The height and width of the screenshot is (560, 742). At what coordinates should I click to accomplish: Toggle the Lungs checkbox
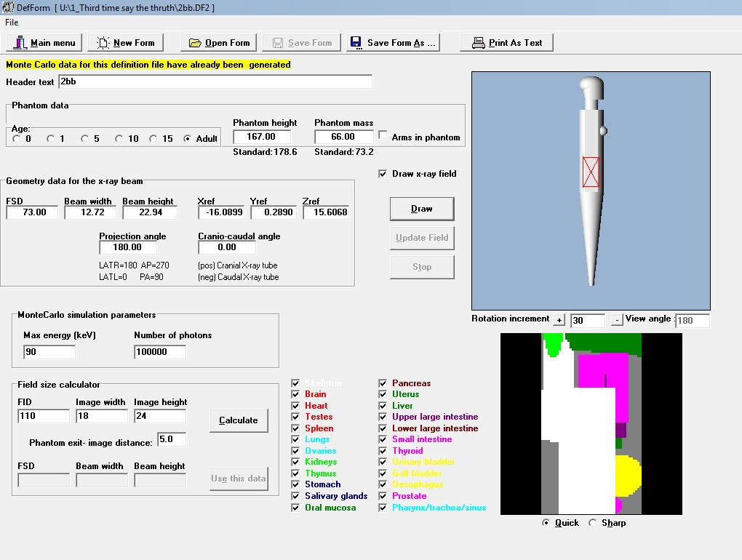(295, 439)
